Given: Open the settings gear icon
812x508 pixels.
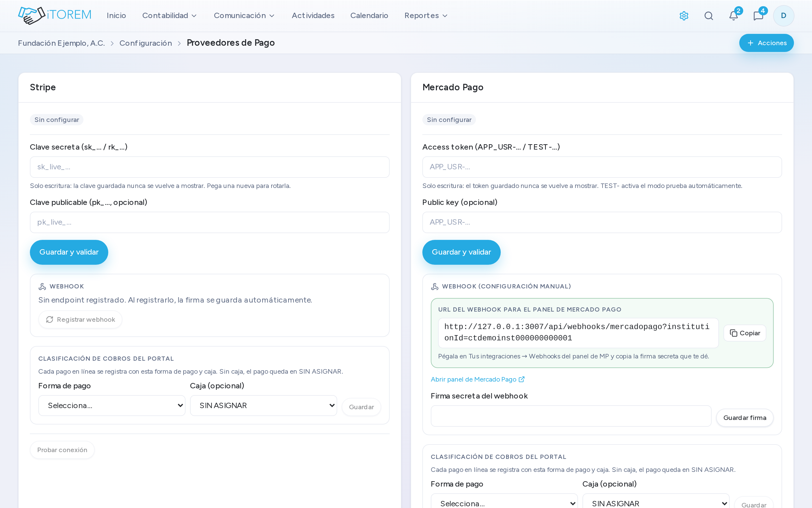Looking at the screenshot, I should point(684,16).
